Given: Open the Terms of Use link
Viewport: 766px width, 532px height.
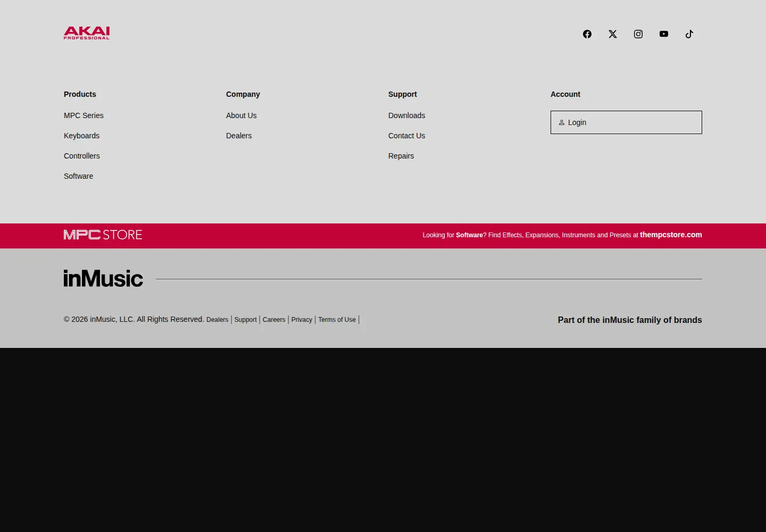Looking at the screenshot, I should click(x=337, y=320).
